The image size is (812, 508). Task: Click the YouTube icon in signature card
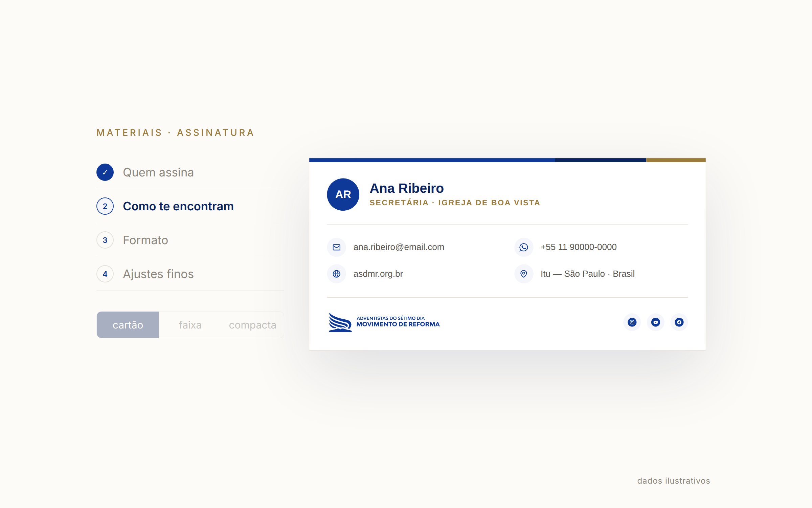(655, 322)
